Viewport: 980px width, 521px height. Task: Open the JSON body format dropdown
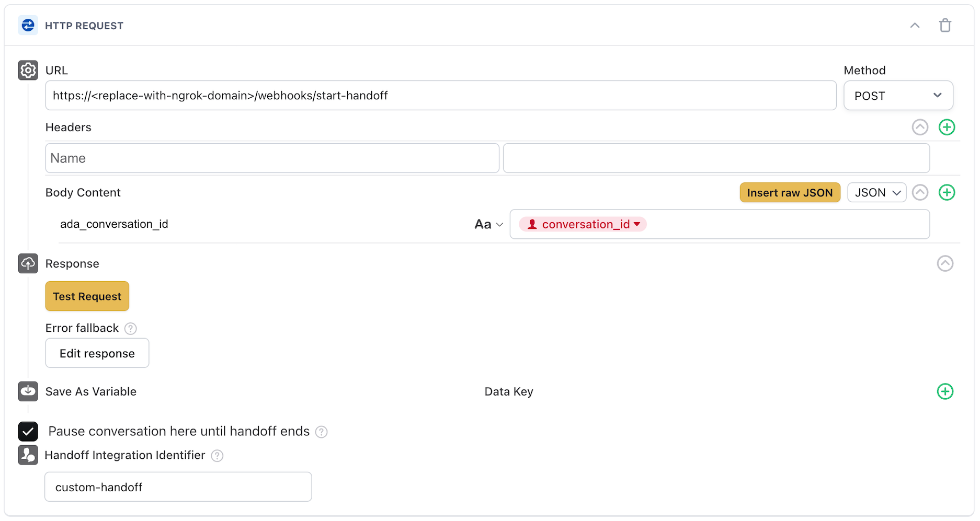coord(876,192)
